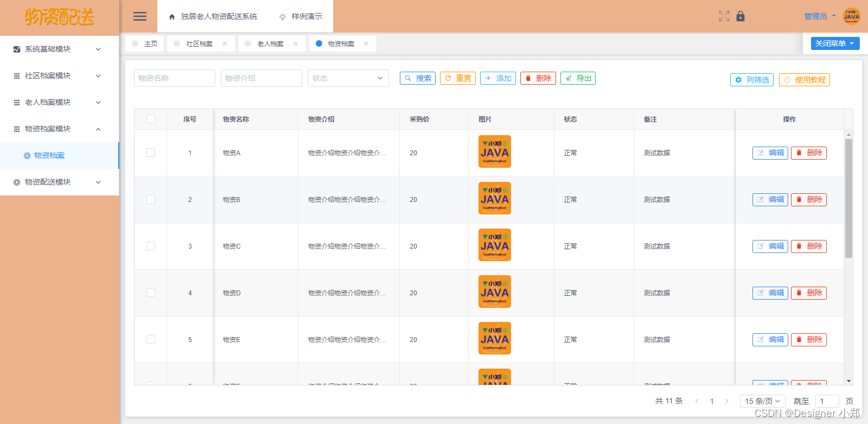This screenshot has width=868, height=424.
Task: Go to the next page arrow
Action: pos(727,401)
